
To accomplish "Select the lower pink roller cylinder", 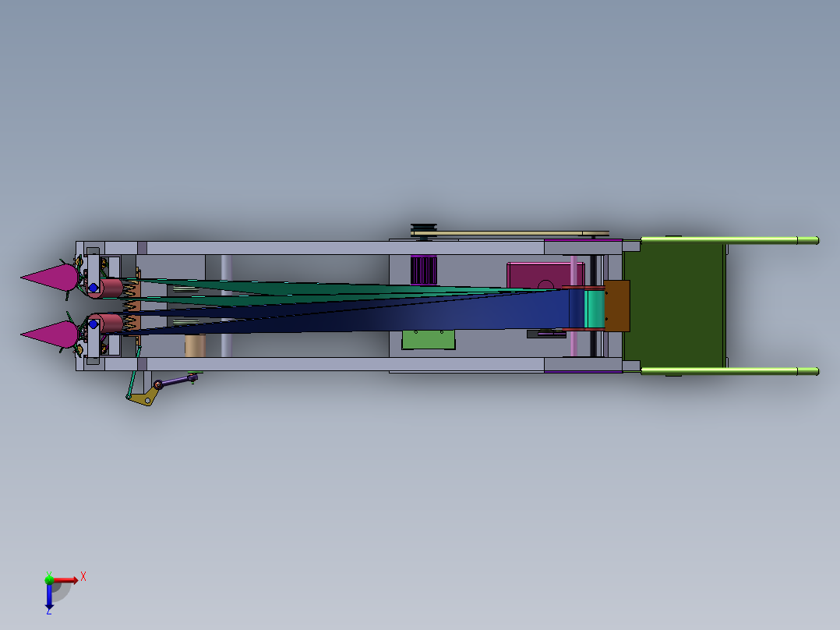I will (111, 323).
